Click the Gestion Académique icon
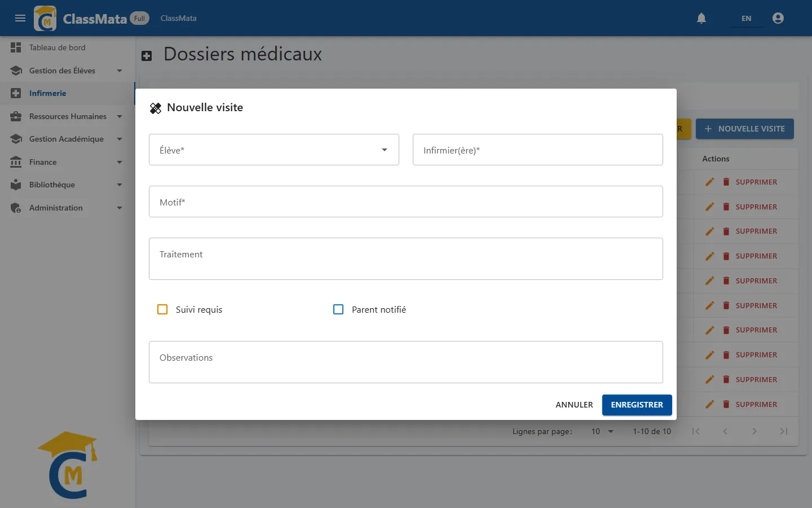Viewport: 812px width, 508px height. coord(16,139)
